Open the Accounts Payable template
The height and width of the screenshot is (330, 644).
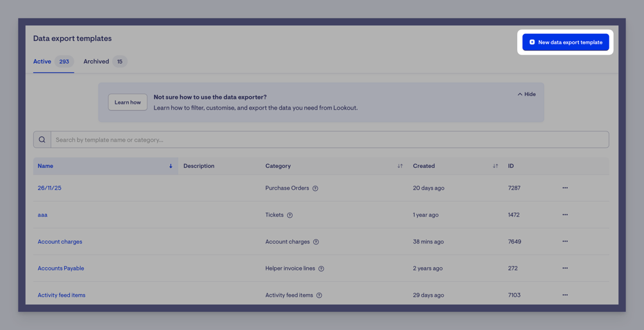(x=61, y=268)
